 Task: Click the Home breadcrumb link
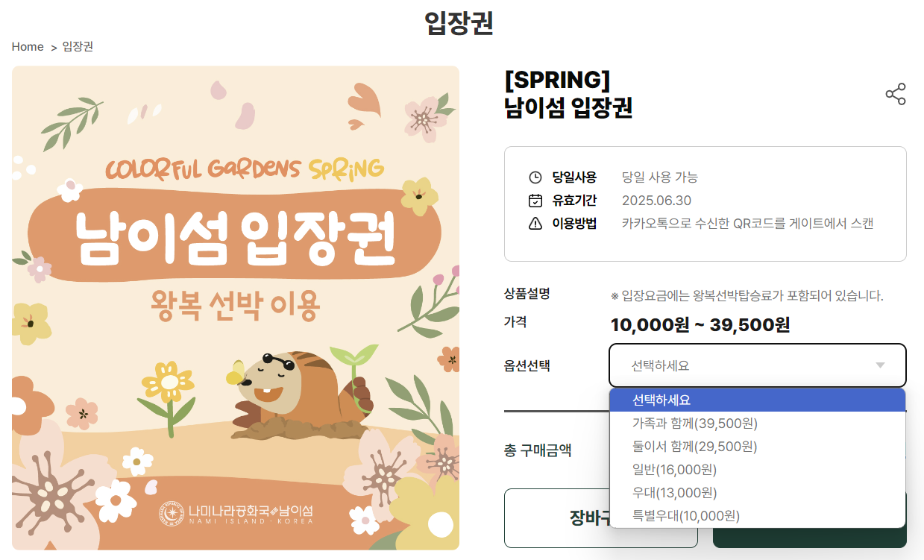28,46
